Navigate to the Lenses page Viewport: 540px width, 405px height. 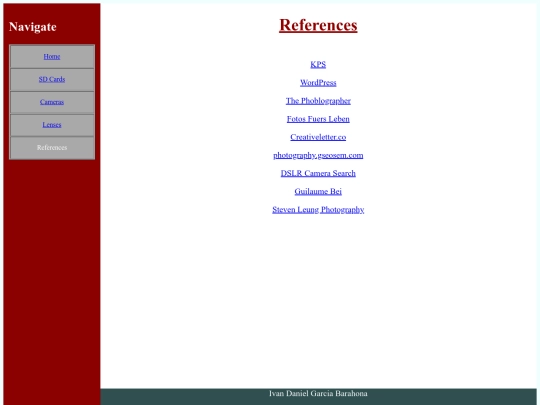pos(52,125)
